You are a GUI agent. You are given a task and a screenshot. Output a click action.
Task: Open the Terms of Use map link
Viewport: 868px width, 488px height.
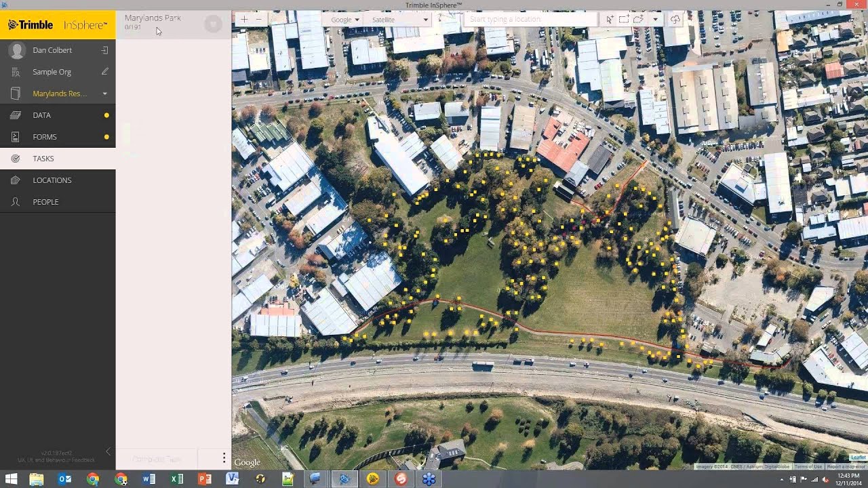coord(808,466)
